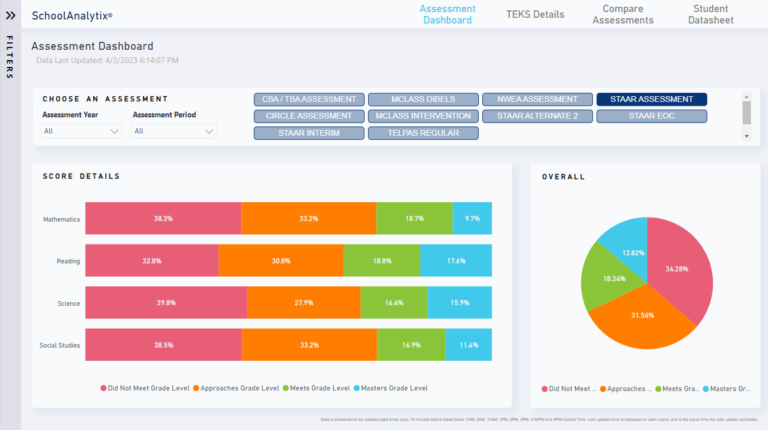Screen dimensions: 768x430
Task: Click scroll up arrow in assessment list
Action: (746, 99)
